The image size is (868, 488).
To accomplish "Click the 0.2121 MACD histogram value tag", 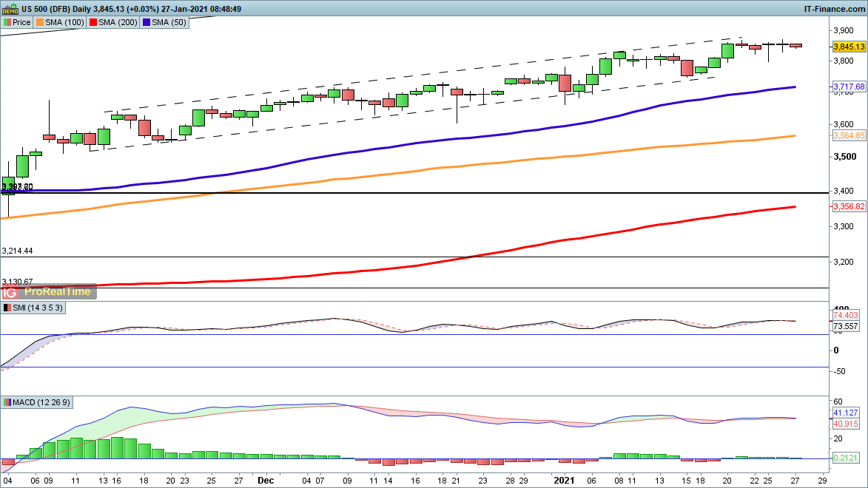I will point(845,458).
